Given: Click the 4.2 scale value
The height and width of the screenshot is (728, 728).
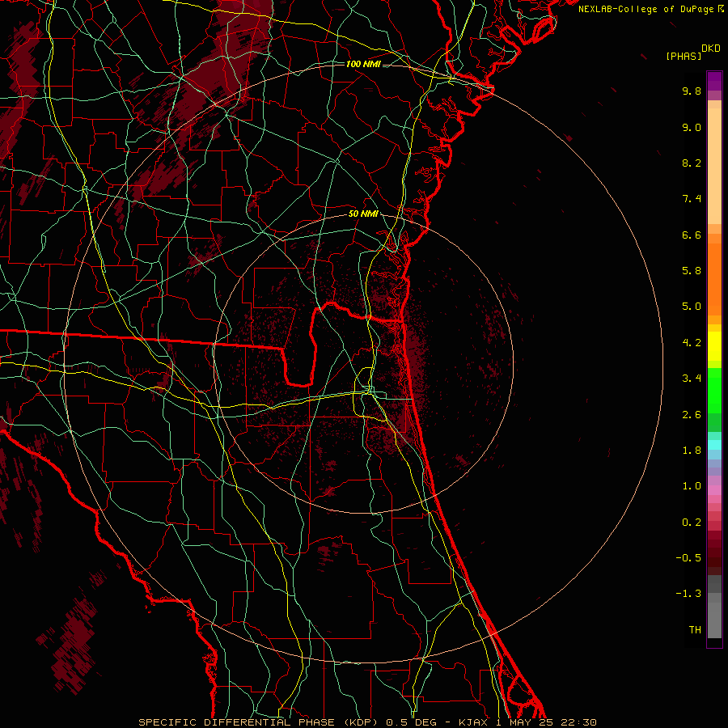Looking at the screenshot, I should (x=692, y=343).
